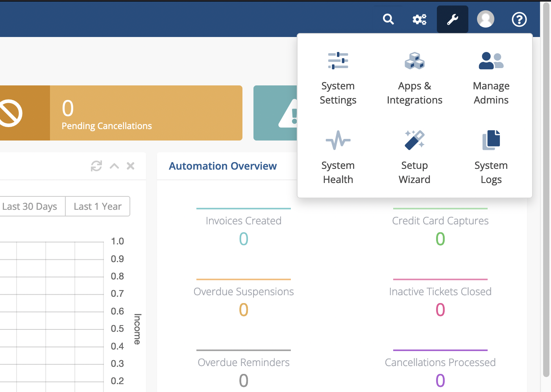The image size is (551, 392).
Task: Open Apps & Integrations
Action: [x=414, y=61]
